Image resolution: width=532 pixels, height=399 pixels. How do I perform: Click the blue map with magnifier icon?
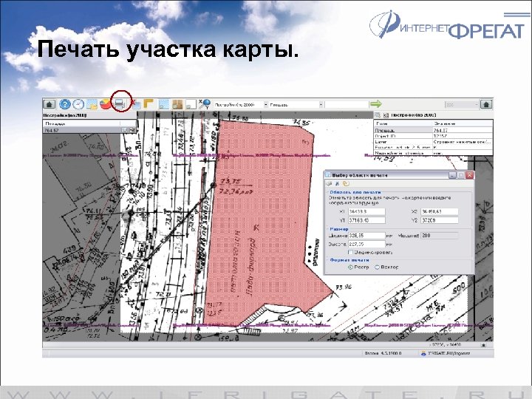tap(164, 104)
